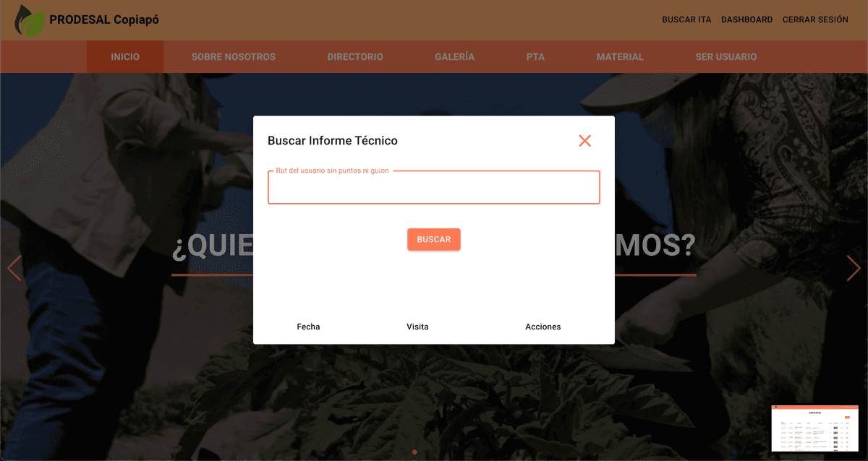Go to previous carousel slide arrow
The height and width of the screenshot is (461, 868).
click(14, 268)
